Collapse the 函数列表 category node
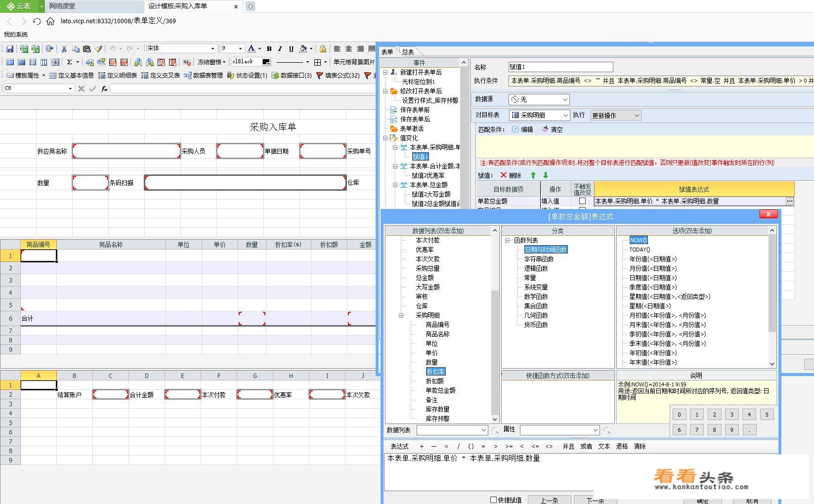The width and height of the screenshot is (814, 504). (x=507, y=240)
